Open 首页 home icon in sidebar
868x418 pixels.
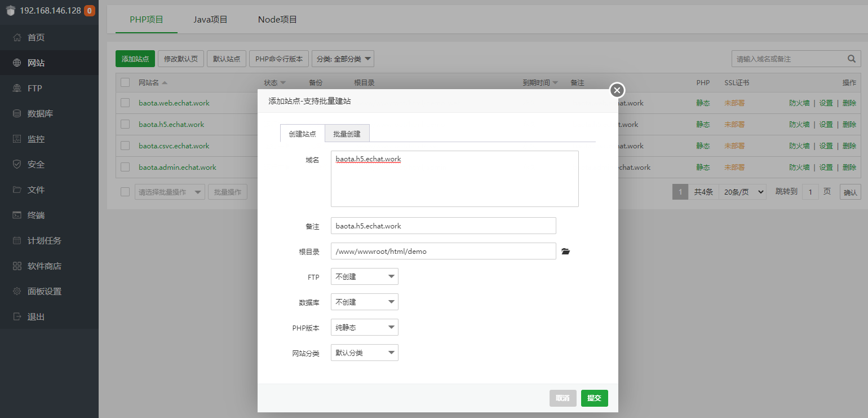click(x=17, y=38)
